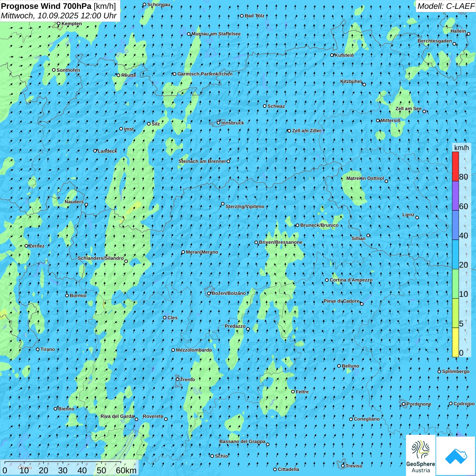Click the Predazzo label

pos(235,326)
